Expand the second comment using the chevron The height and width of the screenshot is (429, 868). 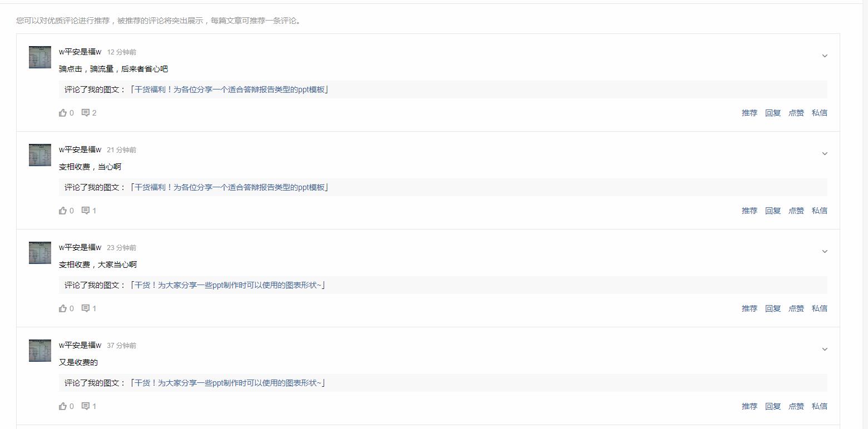pos(825,153)
